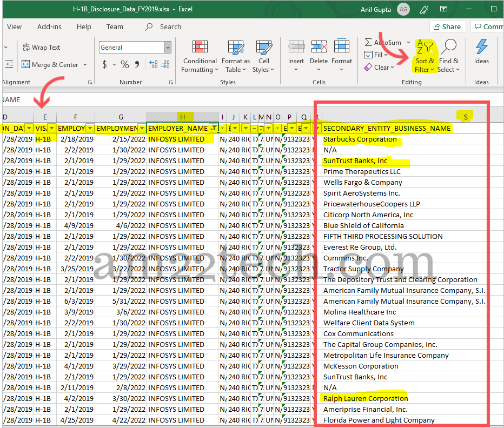Apply Accounting number format dollar sign
Image resolution: width=504 pixels, height=428 pixels.
point(104,65)
